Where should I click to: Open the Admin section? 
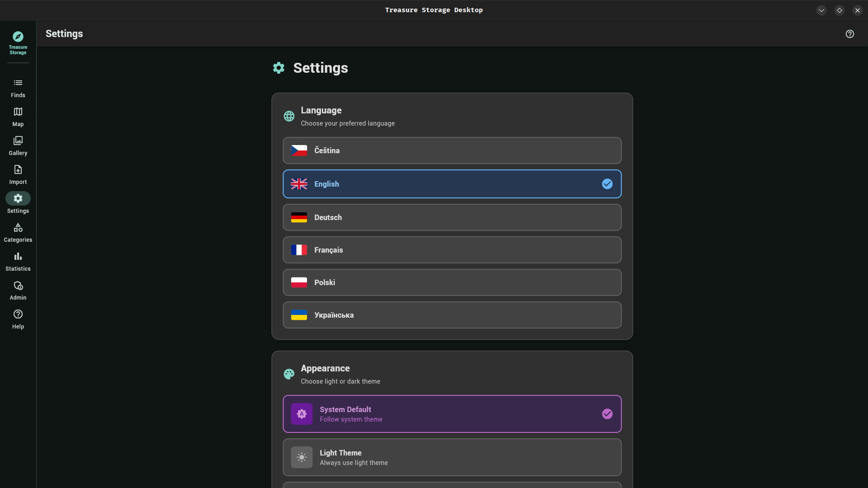18,290
